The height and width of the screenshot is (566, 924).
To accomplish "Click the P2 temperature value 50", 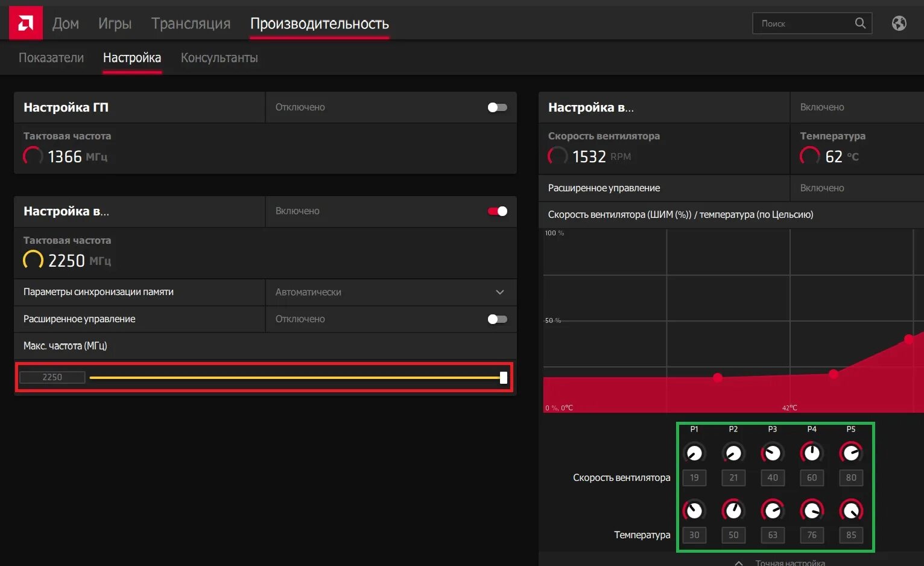I will pos(733,535).
